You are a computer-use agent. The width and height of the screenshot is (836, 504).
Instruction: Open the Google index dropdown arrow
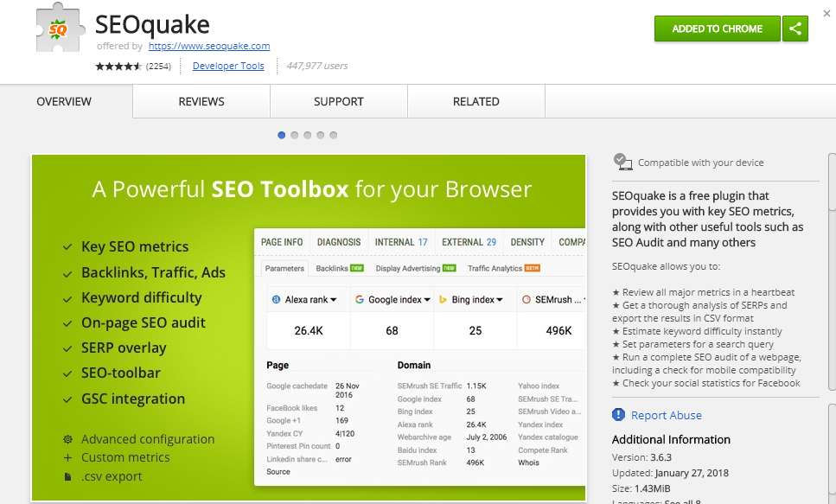pos(427,300)
